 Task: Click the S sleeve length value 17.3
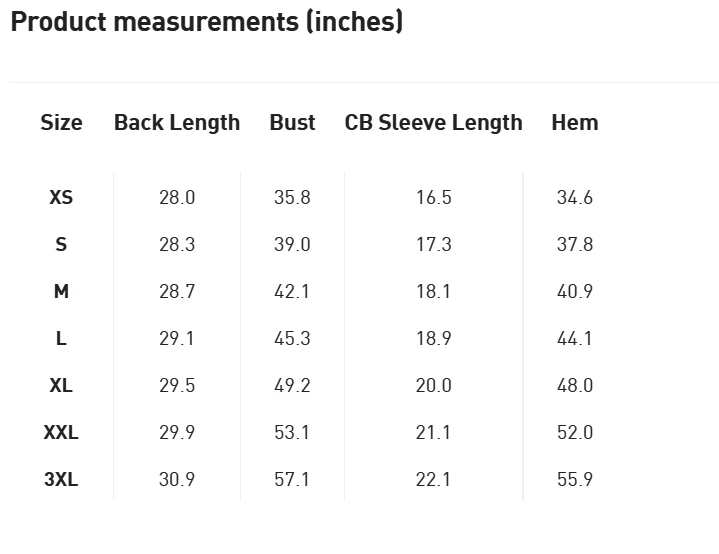click(x=433, y=244)
